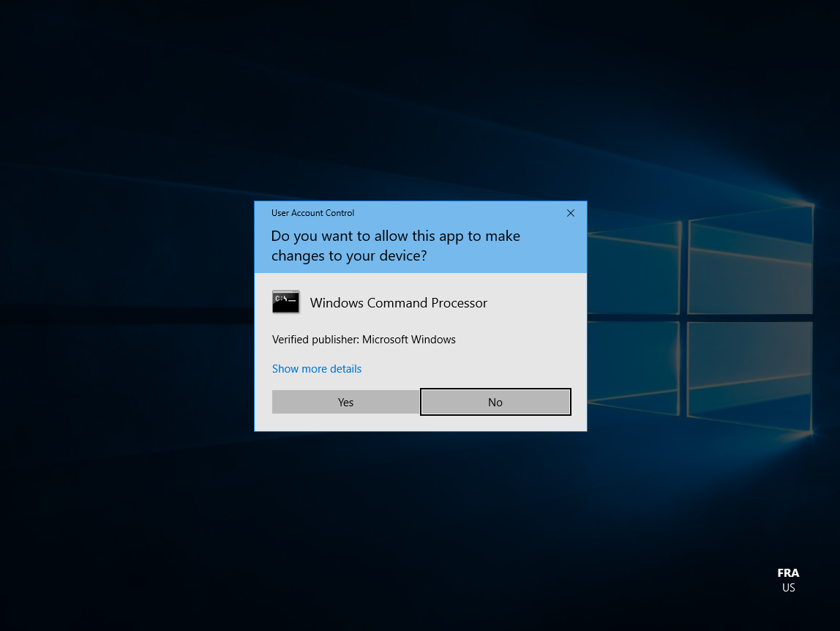The height and width of the screenshot is (631, 840).
Task: Click Yes to allow the app
Action: pos(345,402)
